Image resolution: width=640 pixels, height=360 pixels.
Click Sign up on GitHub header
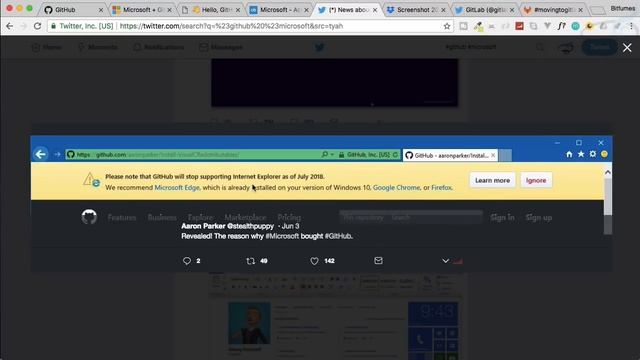pyautogui.click(x=539, y=218)
